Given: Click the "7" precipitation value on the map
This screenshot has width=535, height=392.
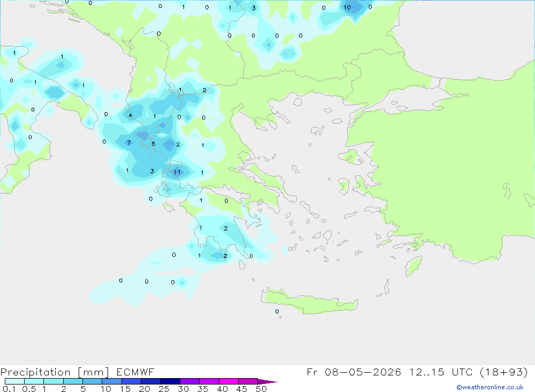Looking at the screenshot, I should (128, 143).
